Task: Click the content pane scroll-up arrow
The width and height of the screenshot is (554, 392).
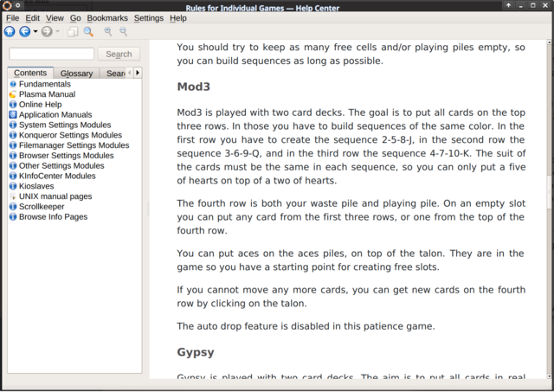Action: 549,42
